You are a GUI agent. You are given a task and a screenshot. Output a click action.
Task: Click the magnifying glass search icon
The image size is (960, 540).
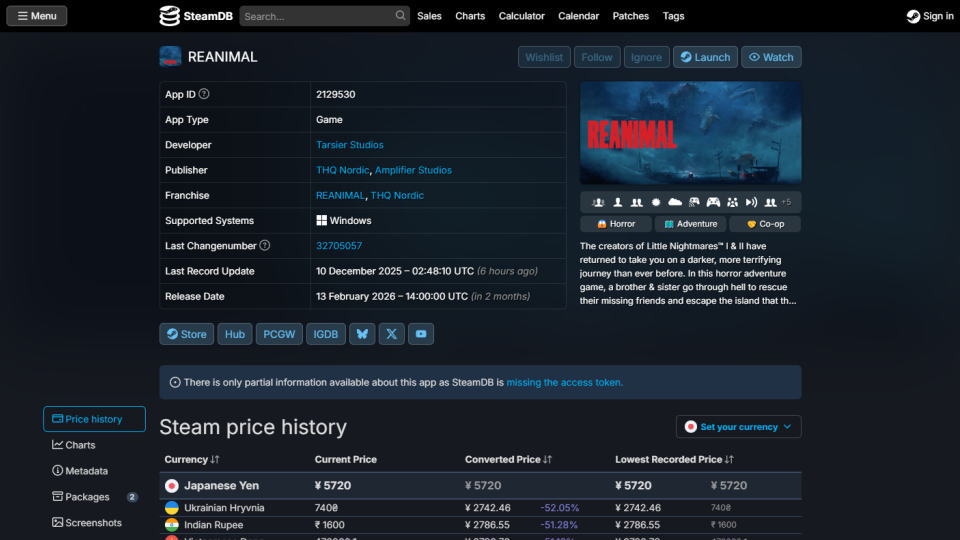point(400,15)
